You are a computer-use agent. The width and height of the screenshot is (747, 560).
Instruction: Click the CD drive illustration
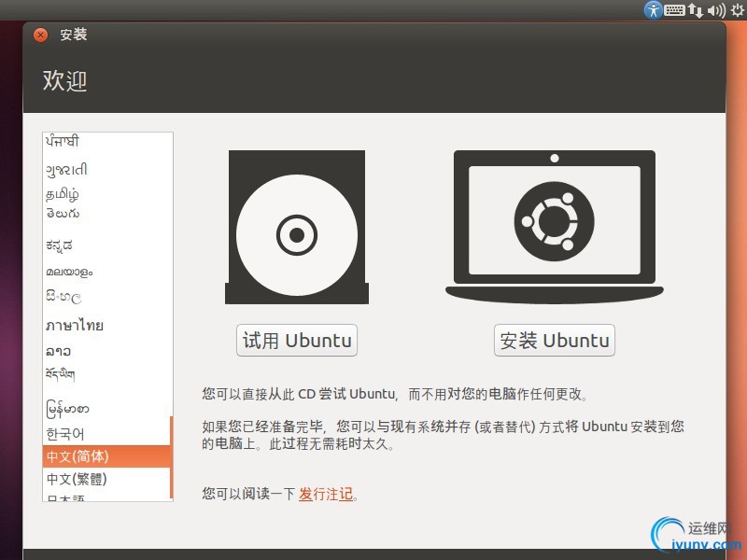point(297,227)
